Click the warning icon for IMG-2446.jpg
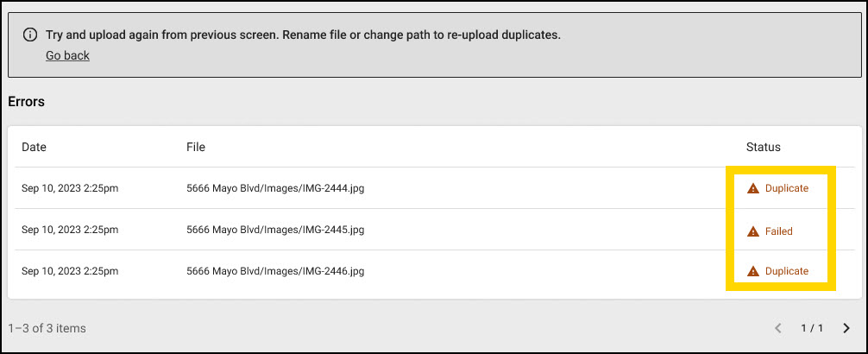This screenshot has width=868, height=354. tap(753, 271)
